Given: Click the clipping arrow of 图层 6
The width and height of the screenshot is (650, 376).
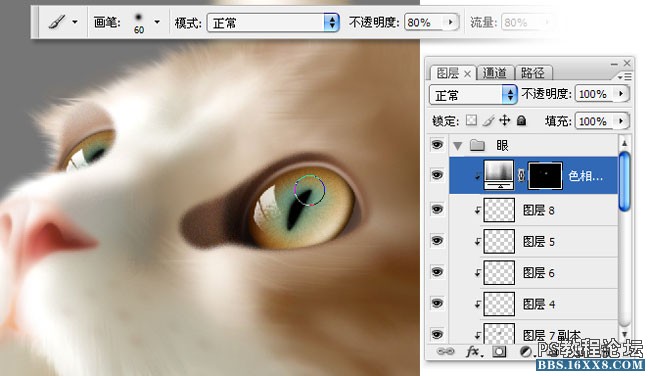Looking at the screenshot, I should coord(478,273).
